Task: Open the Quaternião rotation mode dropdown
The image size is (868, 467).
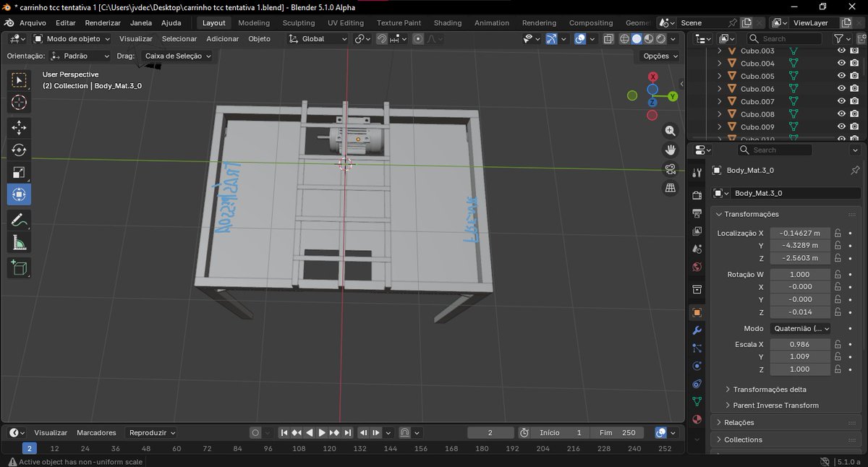Action: 800,328
